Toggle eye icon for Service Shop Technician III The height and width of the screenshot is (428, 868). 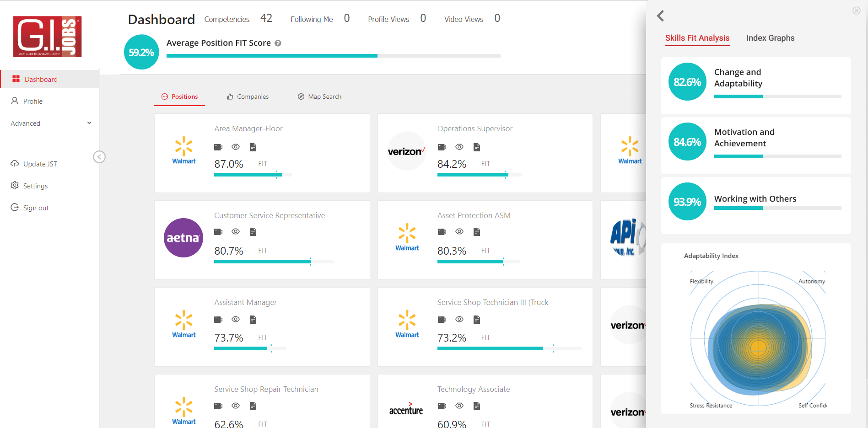[459, 320]
